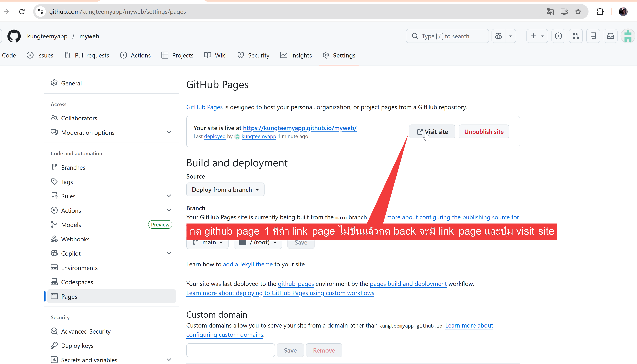The height and width of the screenshot is (364, 637).
Task: Click the GitHub octocat logo
Action: (14, 36)
